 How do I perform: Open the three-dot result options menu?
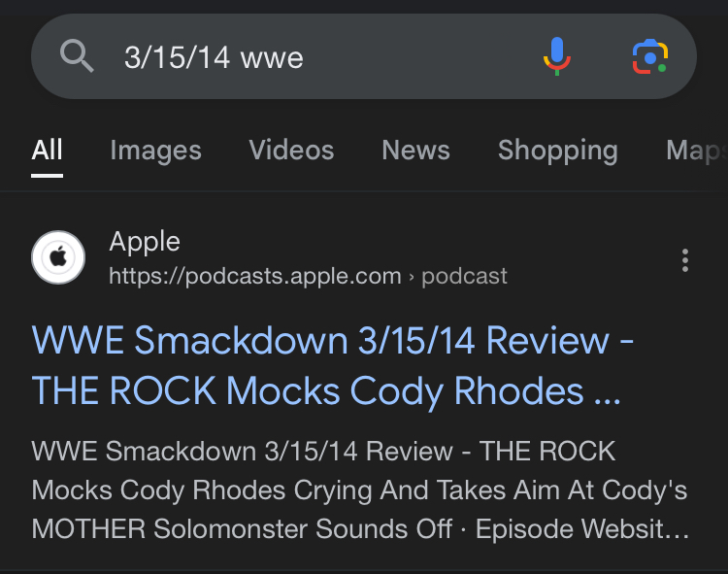click(685, 259)
